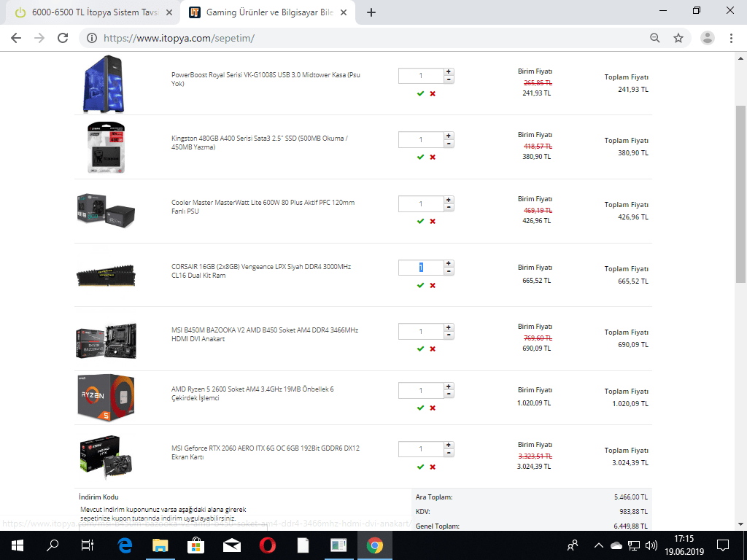The height and width of the screenshot is (560, 747).
Task: Increase PowerBoost Kasa quantity with plus
Action: click(x=449, y=71)
